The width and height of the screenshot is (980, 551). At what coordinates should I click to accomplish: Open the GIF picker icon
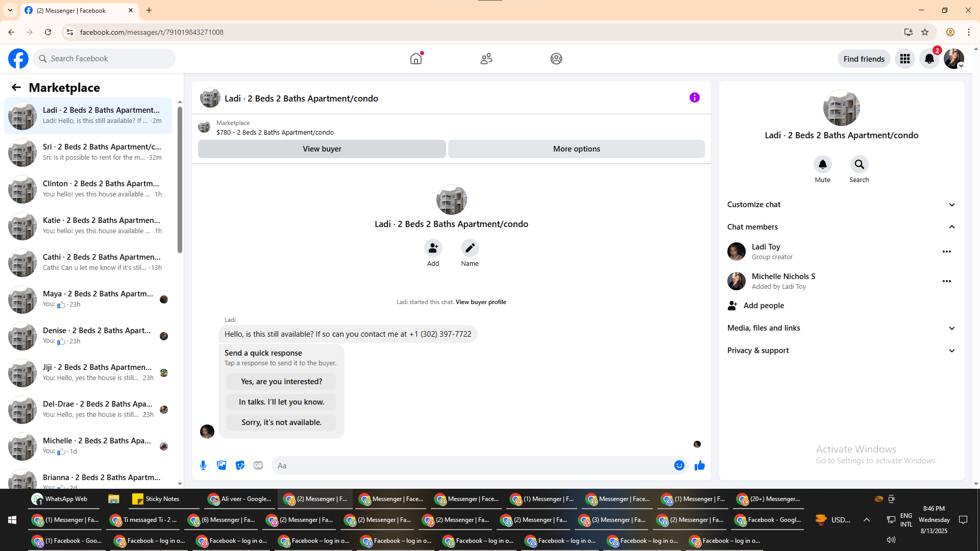[x=258, y=465]
